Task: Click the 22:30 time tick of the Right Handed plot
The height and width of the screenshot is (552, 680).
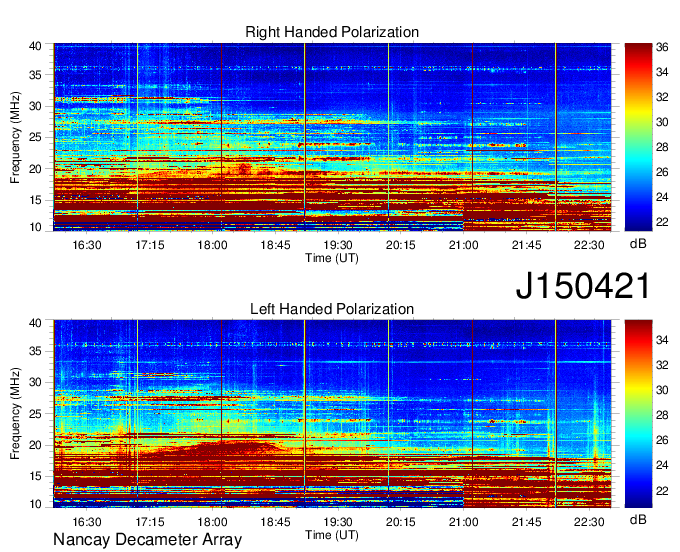Action: coord(589,245)
